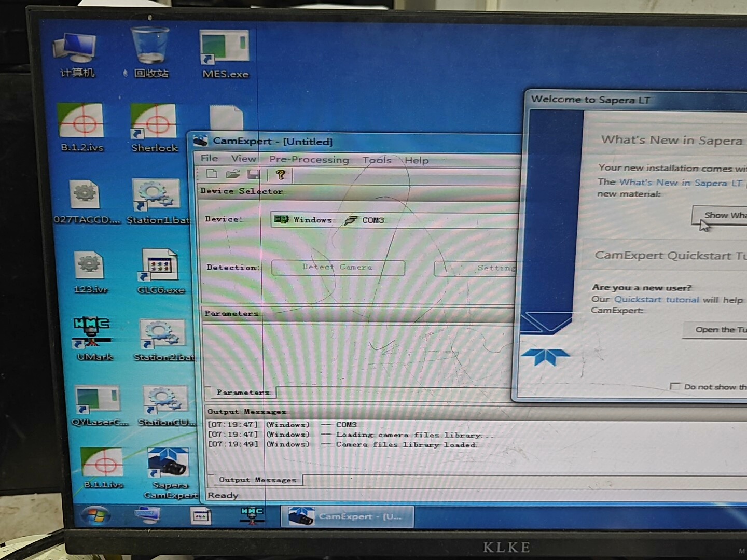Click the Save floppy disk icon

tap(254, 174)
